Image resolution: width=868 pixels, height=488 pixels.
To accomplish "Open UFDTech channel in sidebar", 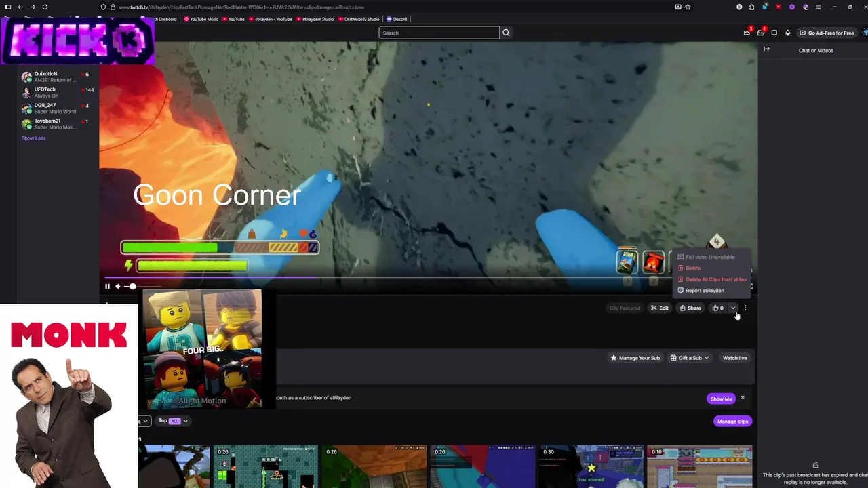I will click(x=58, y=92).
